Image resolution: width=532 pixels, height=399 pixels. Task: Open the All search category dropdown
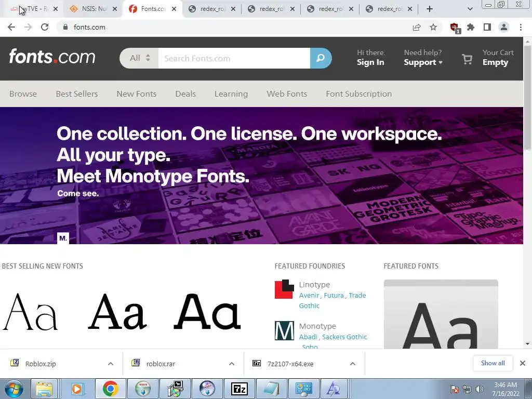point(139,58)
